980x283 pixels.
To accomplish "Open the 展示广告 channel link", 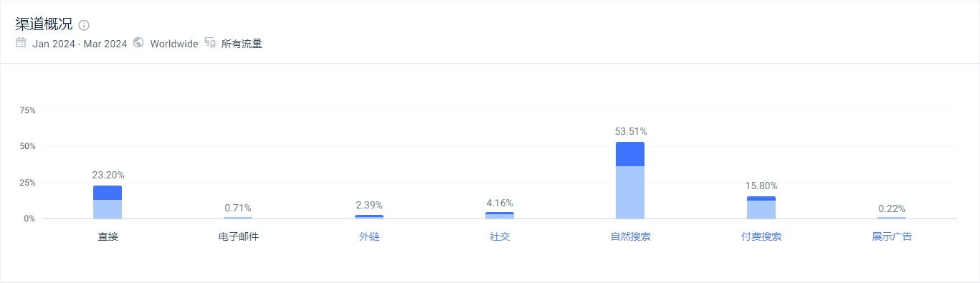I will click(892, 236).
